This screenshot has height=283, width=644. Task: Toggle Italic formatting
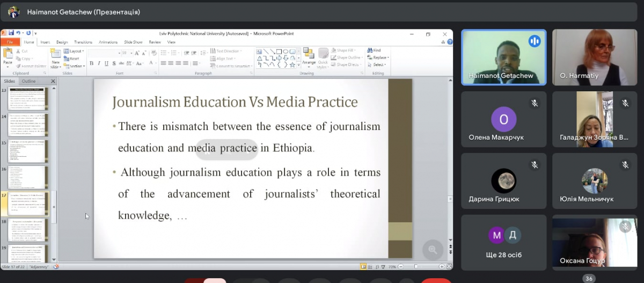tap(99, 63)
